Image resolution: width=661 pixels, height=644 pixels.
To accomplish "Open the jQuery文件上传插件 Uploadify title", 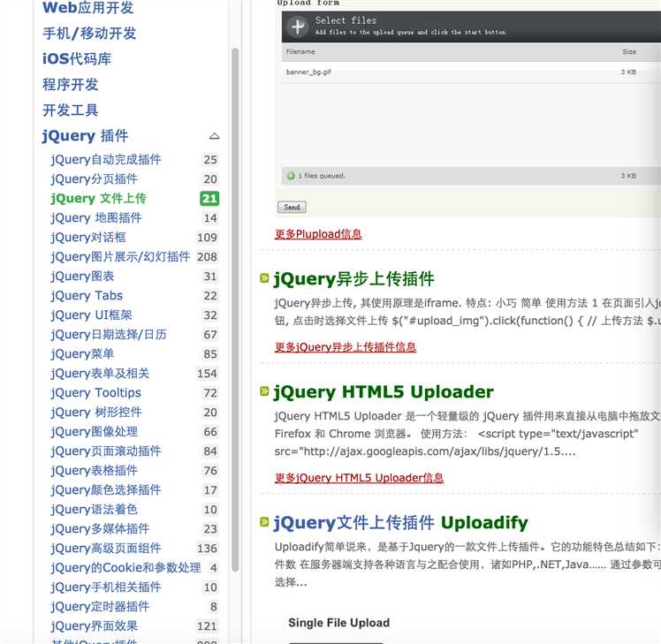I will [400, 523].
